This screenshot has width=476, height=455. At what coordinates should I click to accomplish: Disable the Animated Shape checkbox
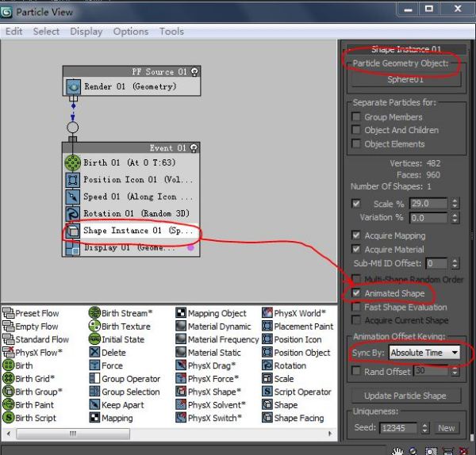pyautogui.click(x=356, y=293)
